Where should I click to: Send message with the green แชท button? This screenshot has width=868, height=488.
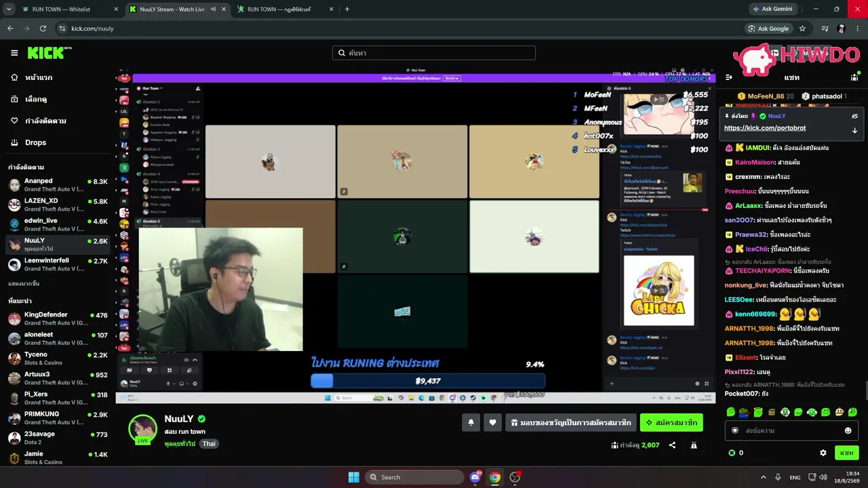coord(846,453)
